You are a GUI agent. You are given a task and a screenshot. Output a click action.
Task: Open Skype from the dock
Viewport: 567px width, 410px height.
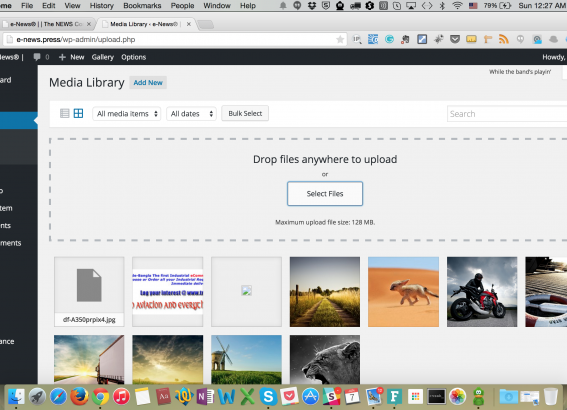(268, 397)
